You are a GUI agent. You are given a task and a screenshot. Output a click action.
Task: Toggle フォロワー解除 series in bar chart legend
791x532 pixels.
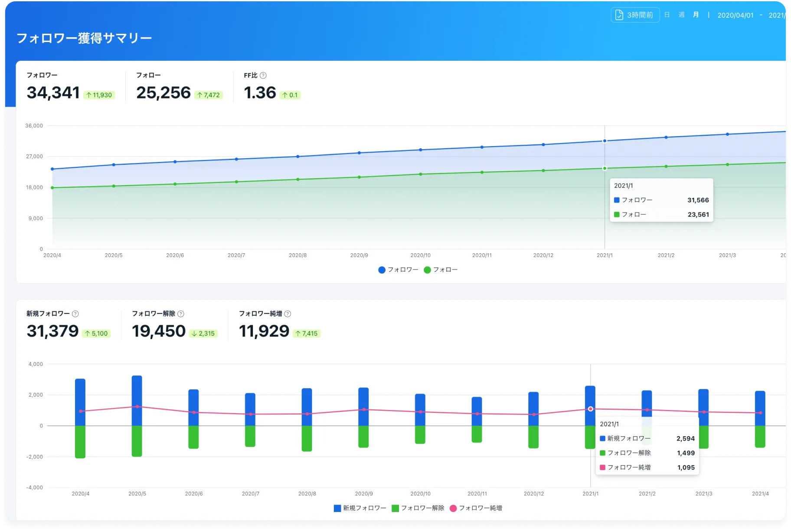point(418,508)
